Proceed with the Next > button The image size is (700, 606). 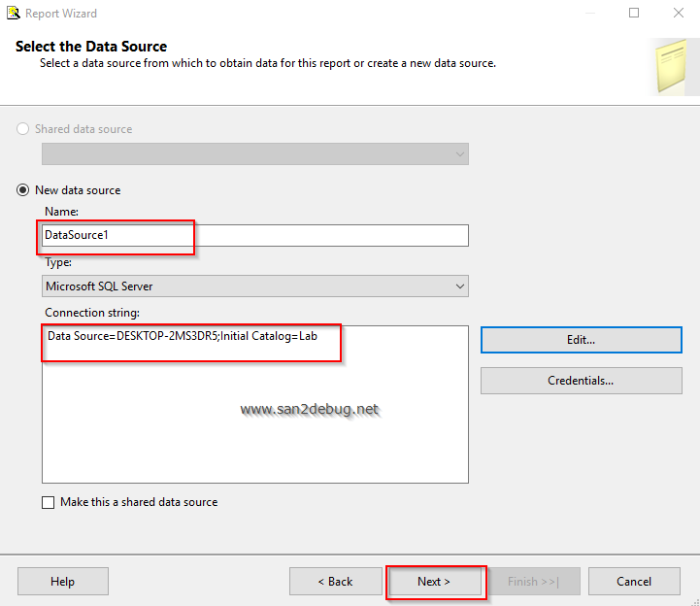[x=434, y=582]
